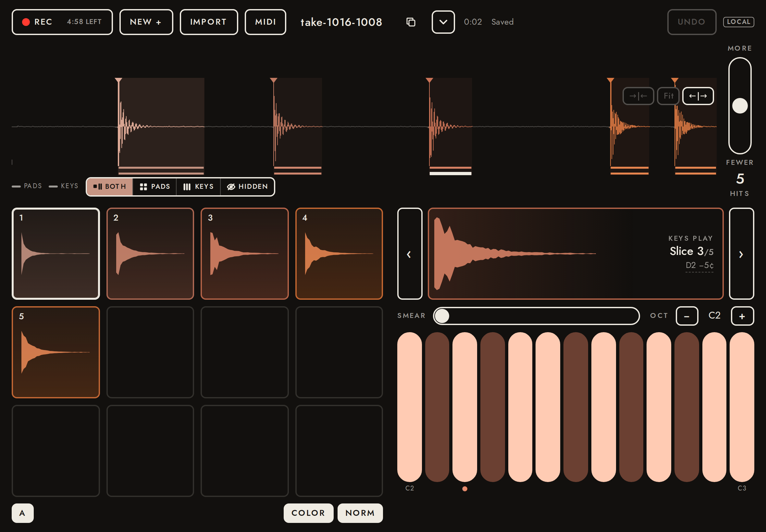Image resolution: width=766 pixels, height=532 pixels.
Task: Play the C2 piano key
Action: pyautogui.click(x=410, y=407)
